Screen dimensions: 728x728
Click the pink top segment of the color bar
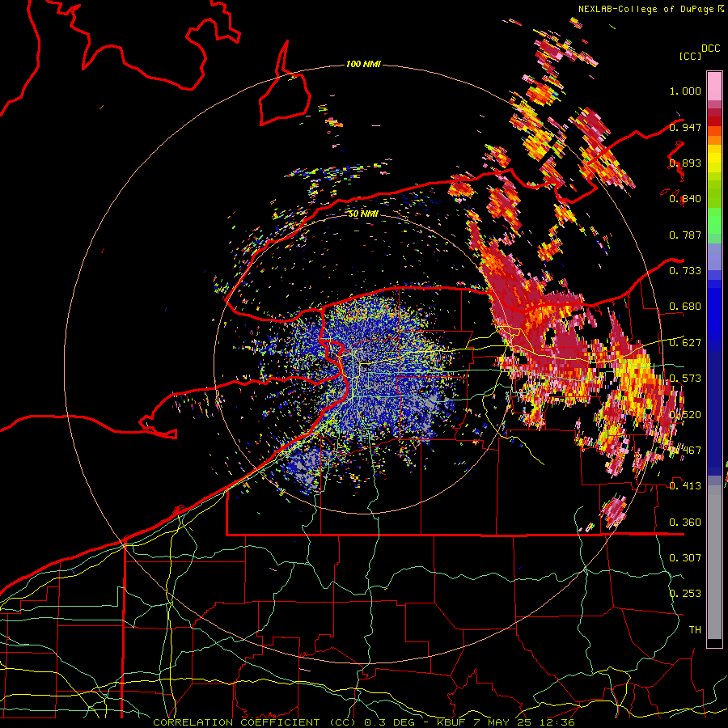click(x=714, y=86)
